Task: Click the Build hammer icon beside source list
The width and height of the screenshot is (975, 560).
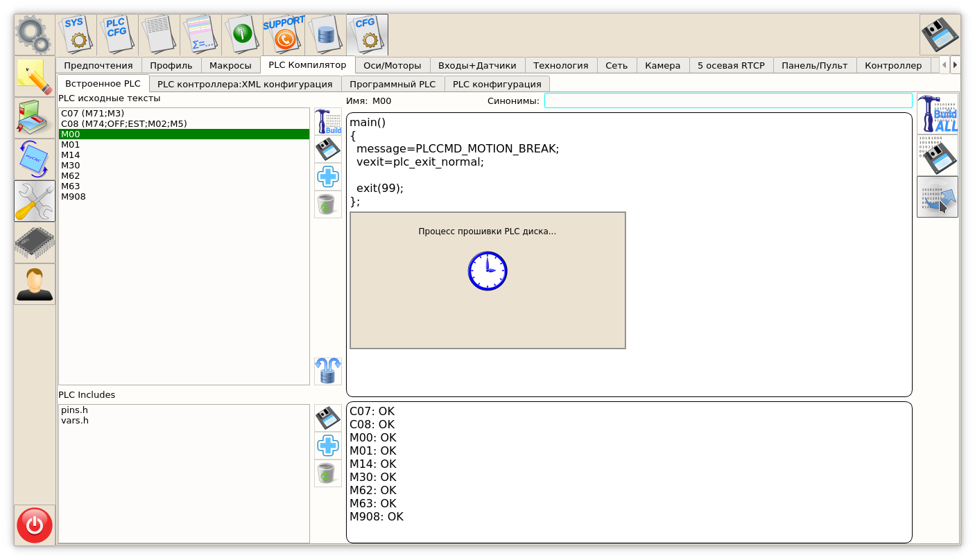Action: pyautogui.click(x=327, y=121)
